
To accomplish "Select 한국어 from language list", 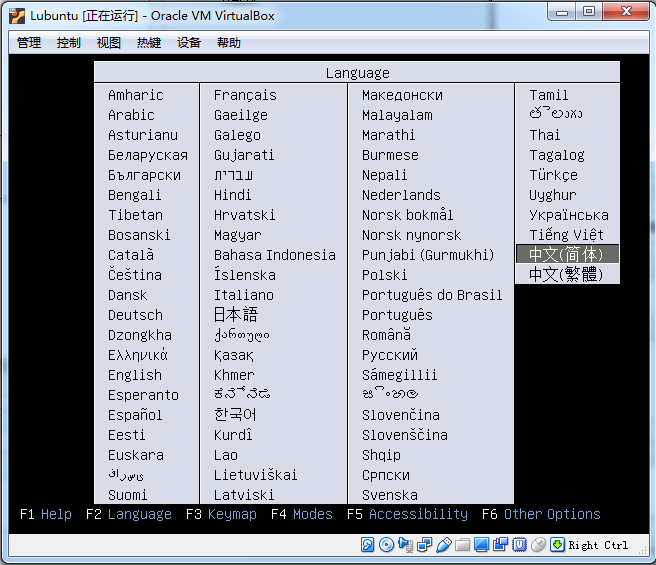I will coord(235,415).
